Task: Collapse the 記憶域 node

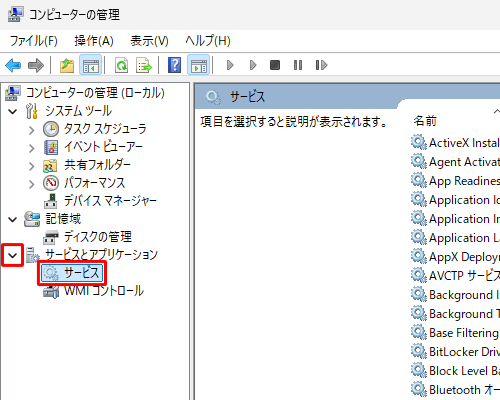Action: (x=13, y=219)
